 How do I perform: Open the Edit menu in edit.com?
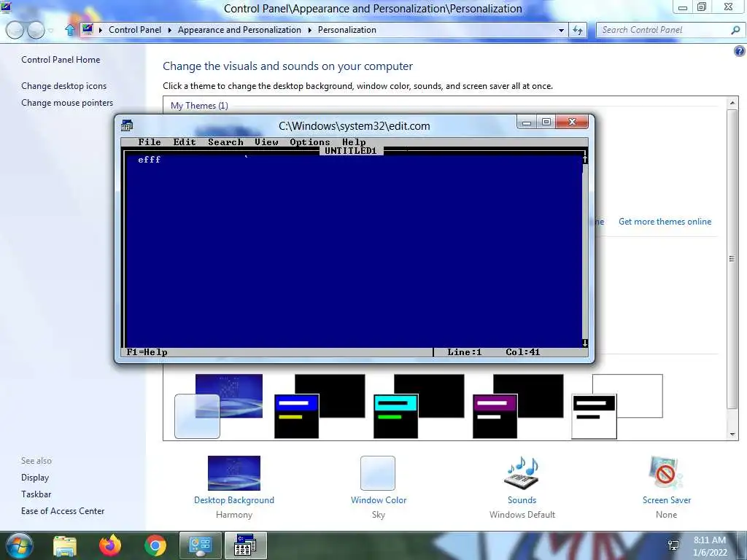tap(185, 142)
